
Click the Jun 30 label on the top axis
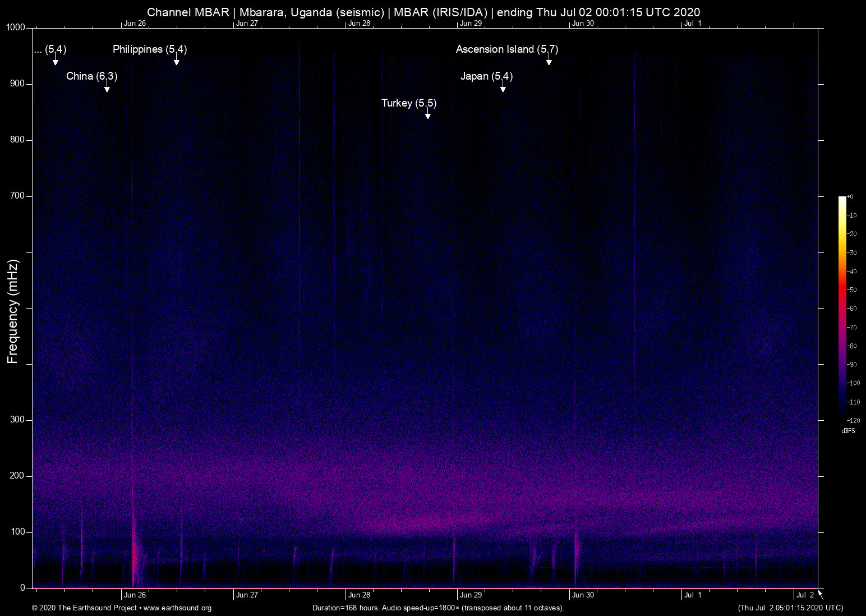tap(583, 24)
